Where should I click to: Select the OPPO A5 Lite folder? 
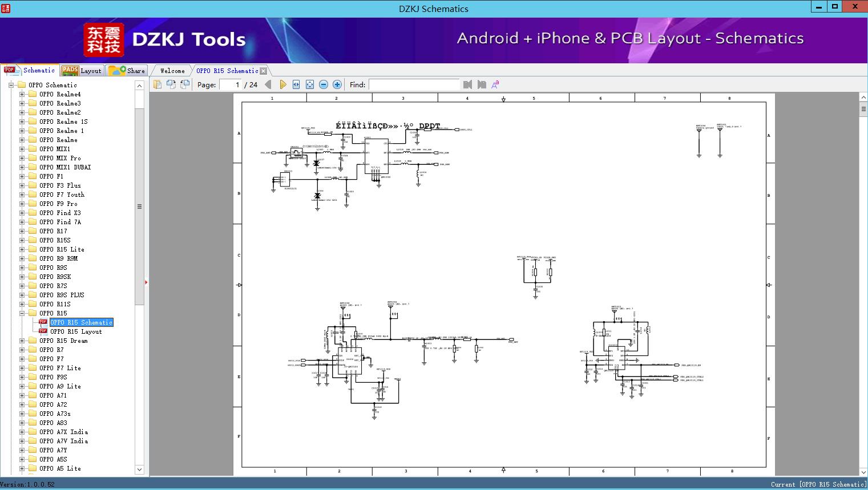click(60, 468)
